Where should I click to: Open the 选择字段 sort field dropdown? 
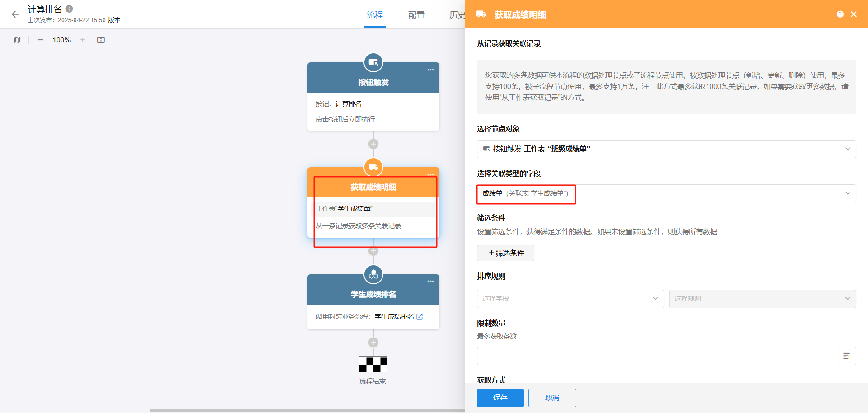click(570, 299)
